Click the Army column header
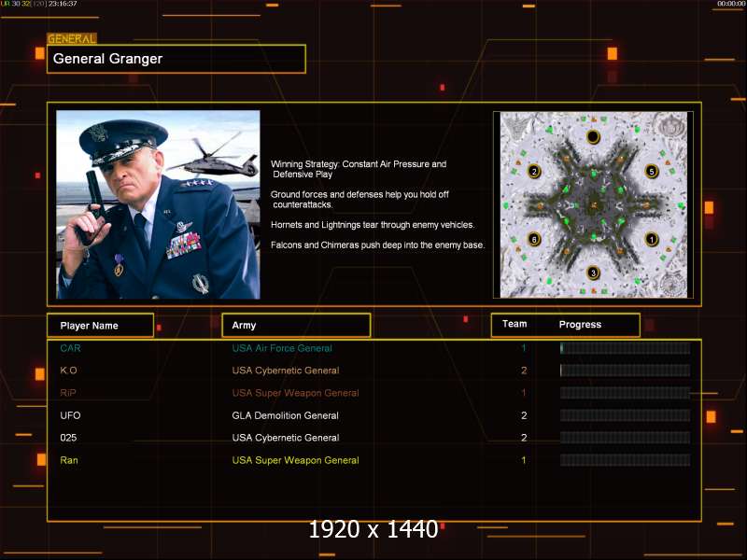The image size is (747, 560). [296, 326]
